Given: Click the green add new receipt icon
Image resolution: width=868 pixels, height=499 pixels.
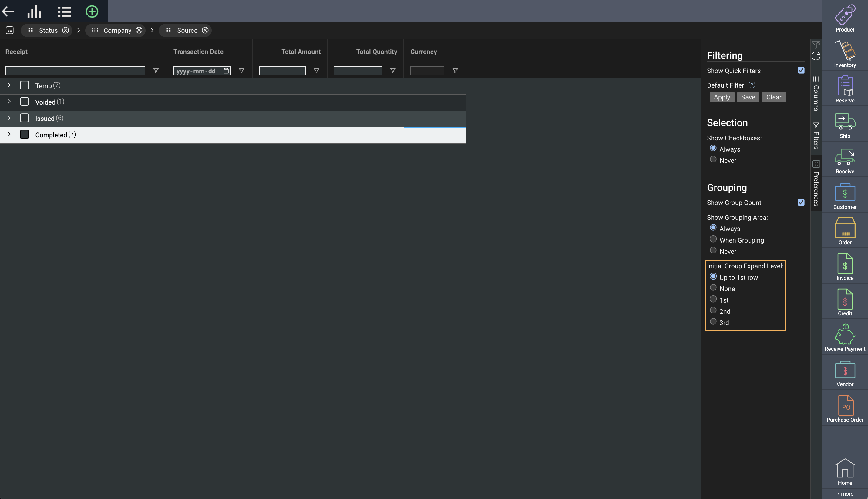Looking at the screenshot, I should [x=92, y=12].
